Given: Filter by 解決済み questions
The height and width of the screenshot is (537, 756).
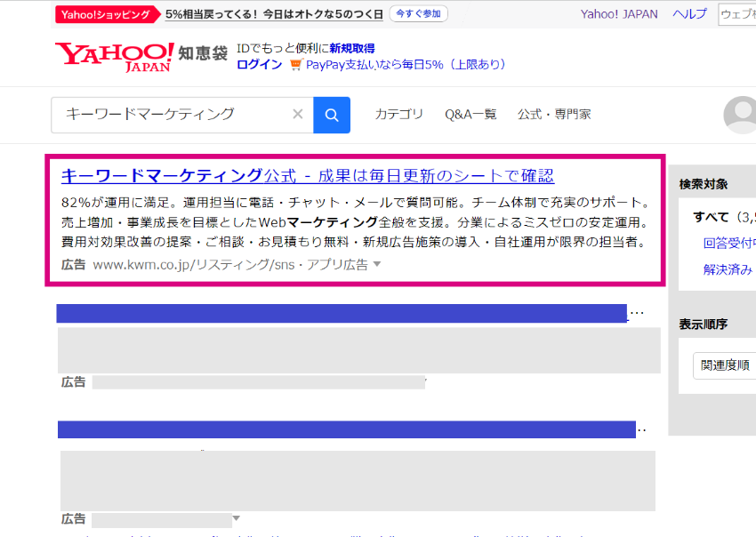Looking at the screenshot, I should (x=728, y=269).
